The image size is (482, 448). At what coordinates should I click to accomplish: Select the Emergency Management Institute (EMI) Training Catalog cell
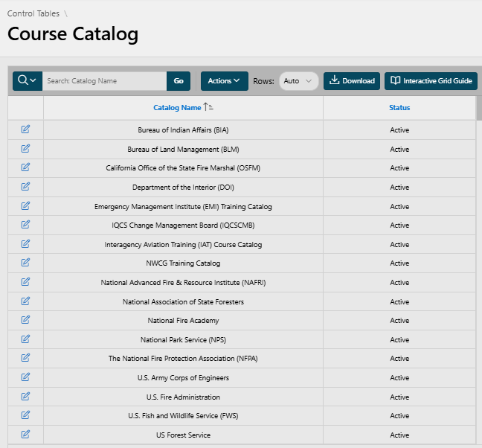tap(183, 207)
